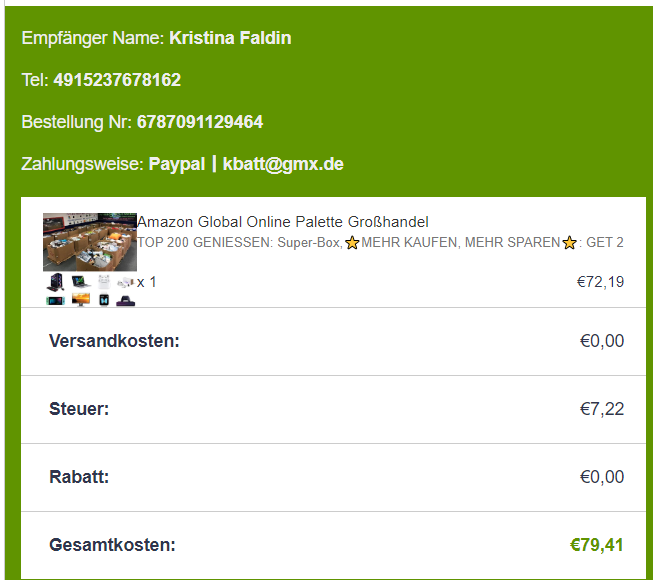Open the warehouse pallet product thumbnail

89,241
